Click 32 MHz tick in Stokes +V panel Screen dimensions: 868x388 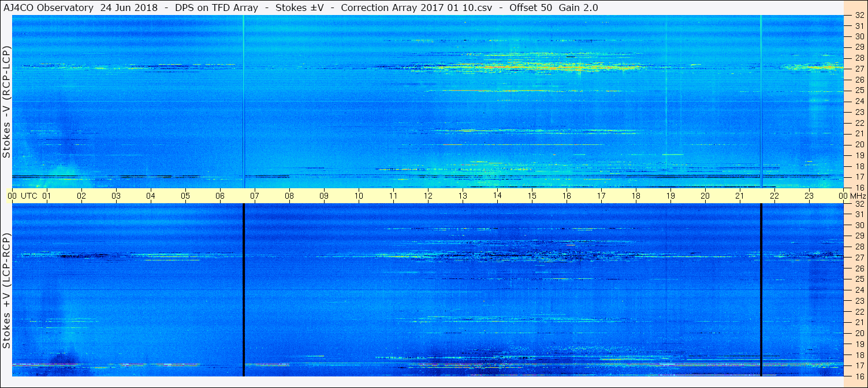tap(859, 204)
